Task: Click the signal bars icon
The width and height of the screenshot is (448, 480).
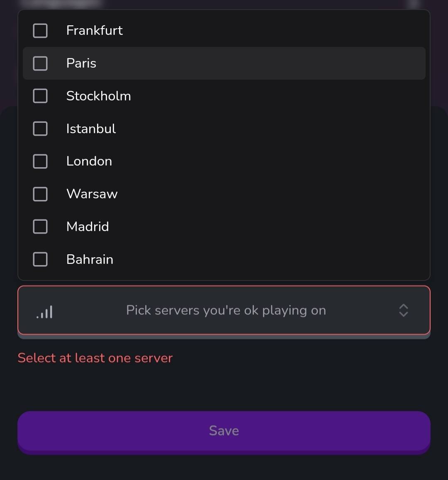Action: coord(44,312)
